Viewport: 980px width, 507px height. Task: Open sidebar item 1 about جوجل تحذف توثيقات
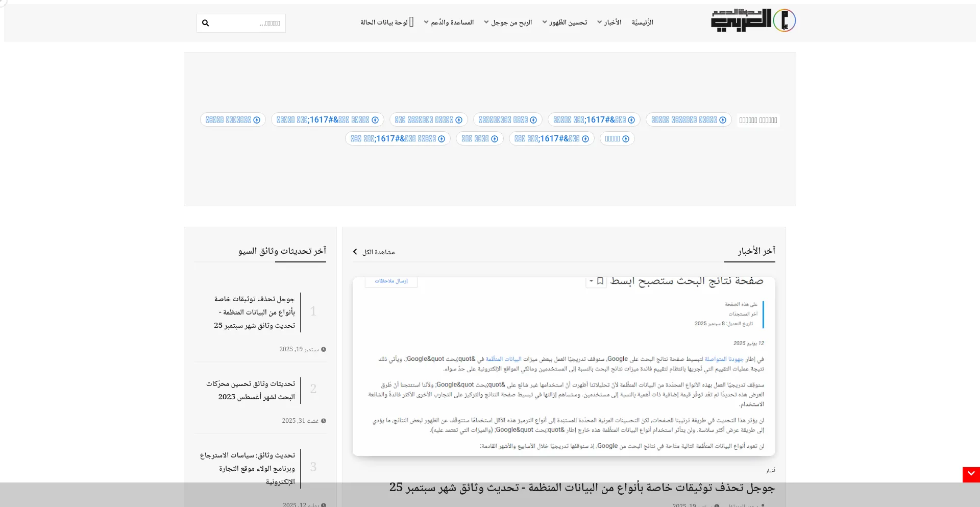click(x=254, y=312)
